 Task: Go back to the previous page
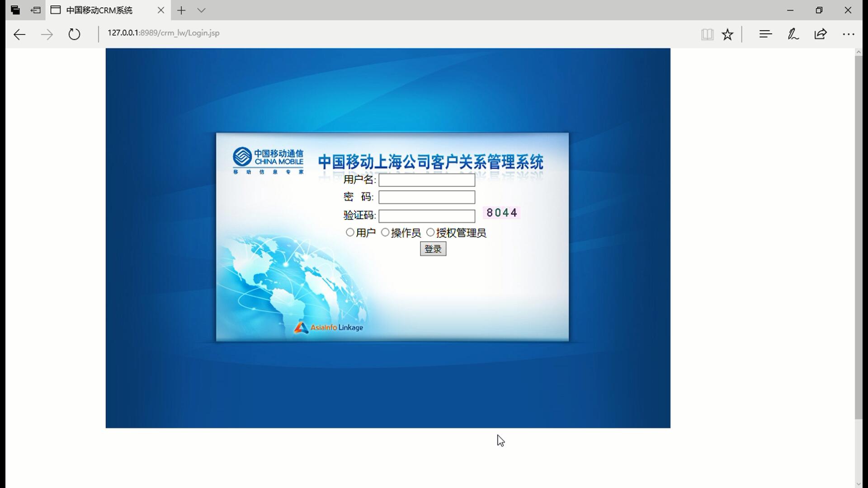[x=19, y=34]
